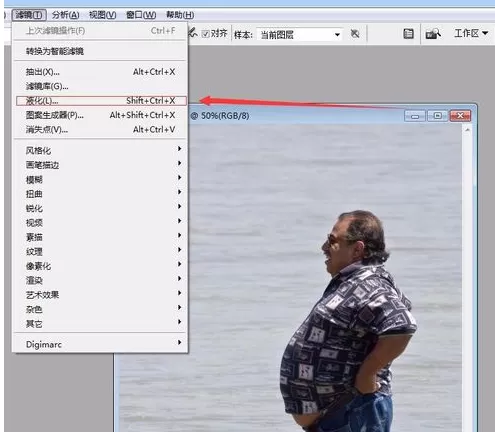Expand the 其它 other submenu
This screenshot has width=495, height=432.
100,323
